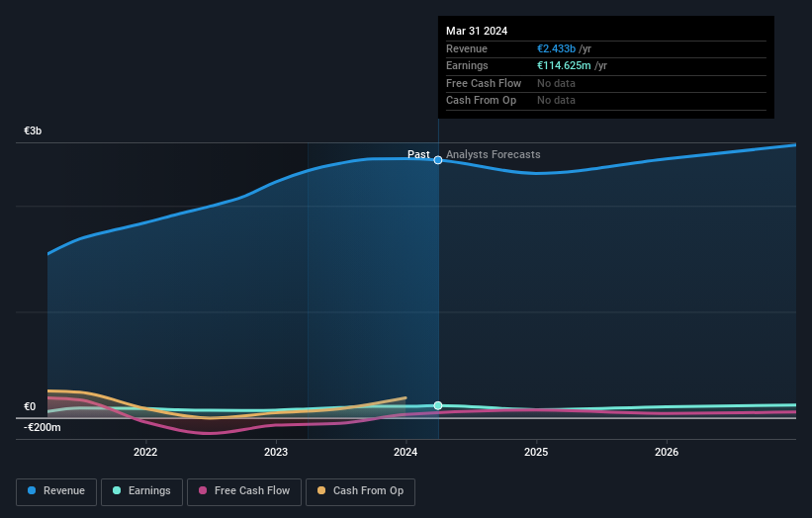Click the tooltip 'Revenue' row label
This screenshot has height=518, width=812.
click(x=467, y=48)
